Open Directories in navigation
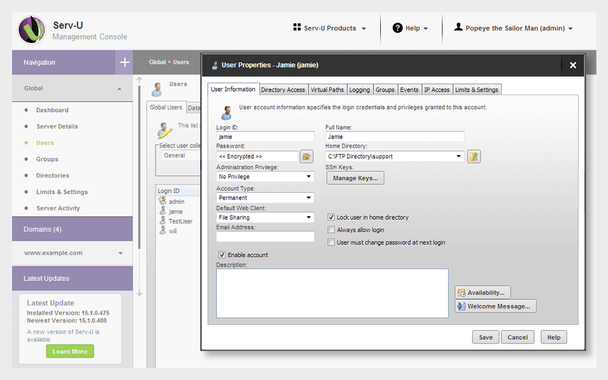 coord(53,175)
